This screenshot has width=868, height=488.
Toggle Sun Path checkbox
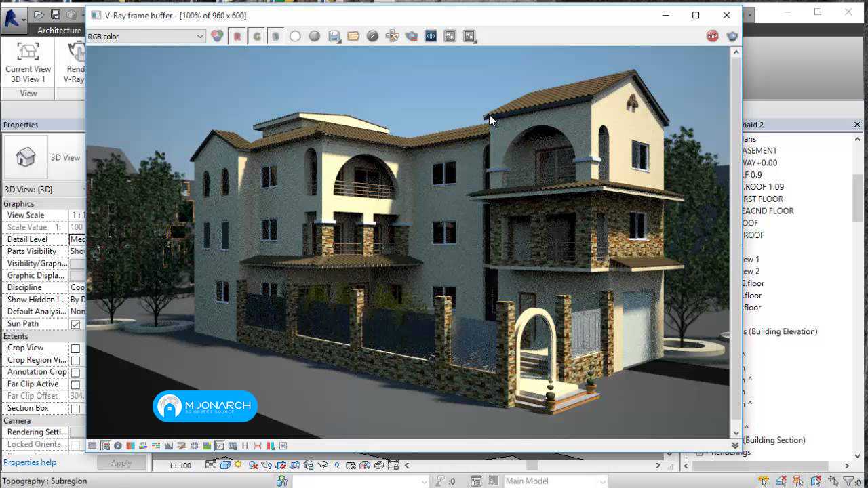tap(75, 325)
